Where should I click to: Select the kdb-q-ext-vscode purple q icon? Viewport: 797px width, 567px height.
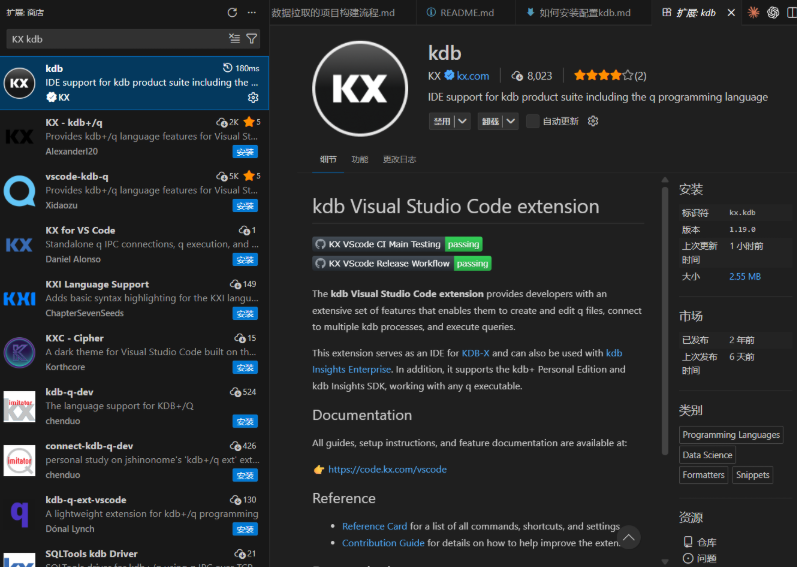pos(19,514)
